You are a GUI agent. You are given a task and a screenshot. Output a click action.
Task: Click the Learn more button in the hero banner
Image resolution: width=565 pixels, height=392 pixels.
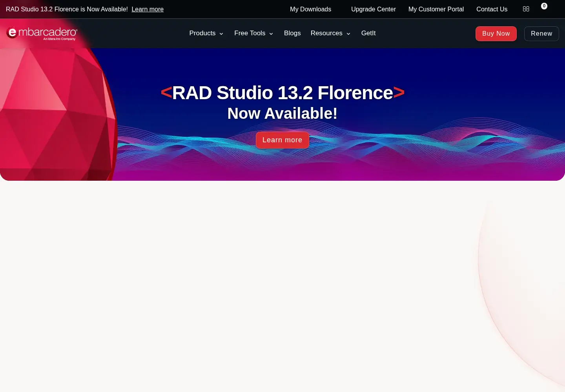click(282, 140)
